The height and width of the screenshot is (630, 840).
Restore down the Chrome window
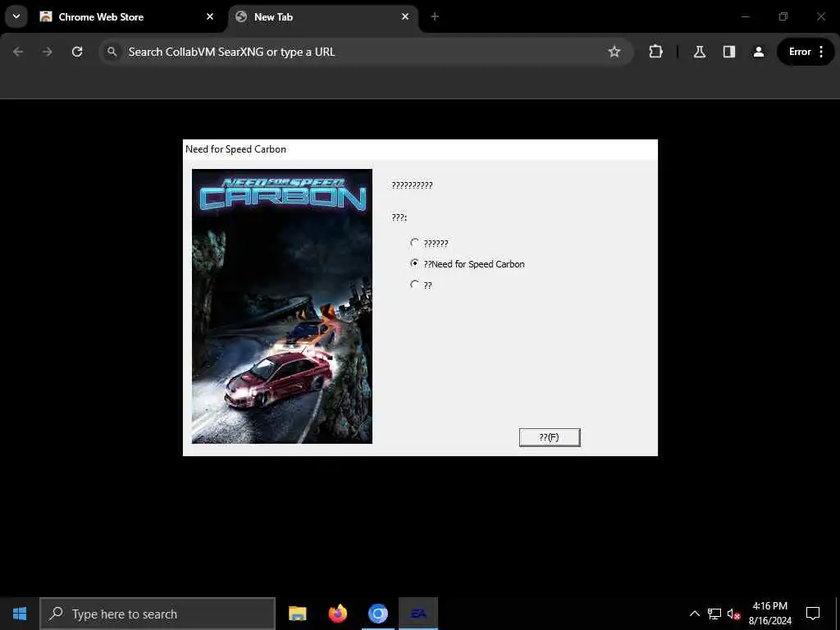click(783, 16)
